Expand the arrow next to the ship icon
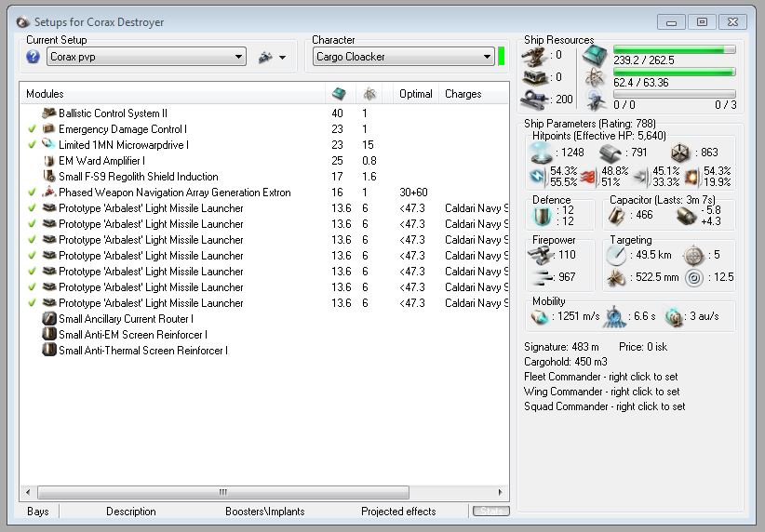This screenshot has height=532, width=765. 283,58
